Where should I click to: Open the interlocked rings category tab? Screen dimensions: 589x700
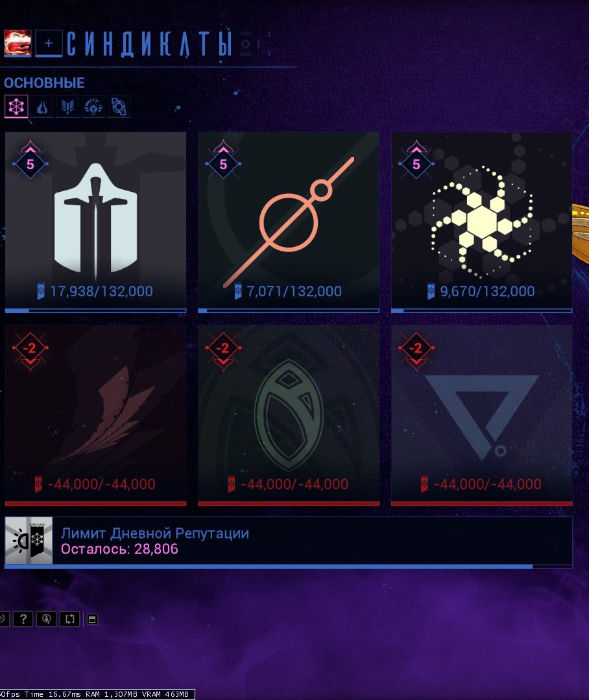119,107
